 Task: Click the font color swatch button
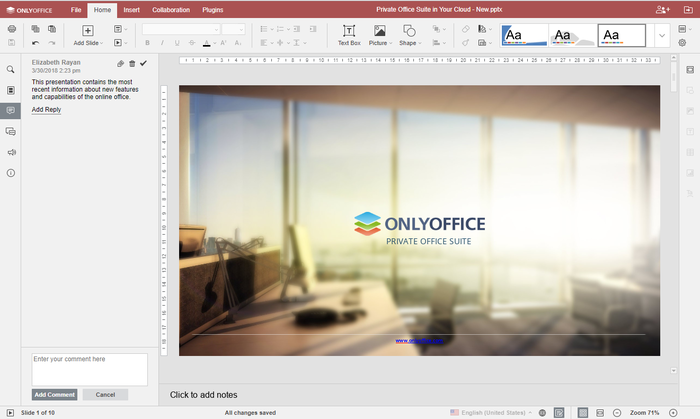(206, 43)
